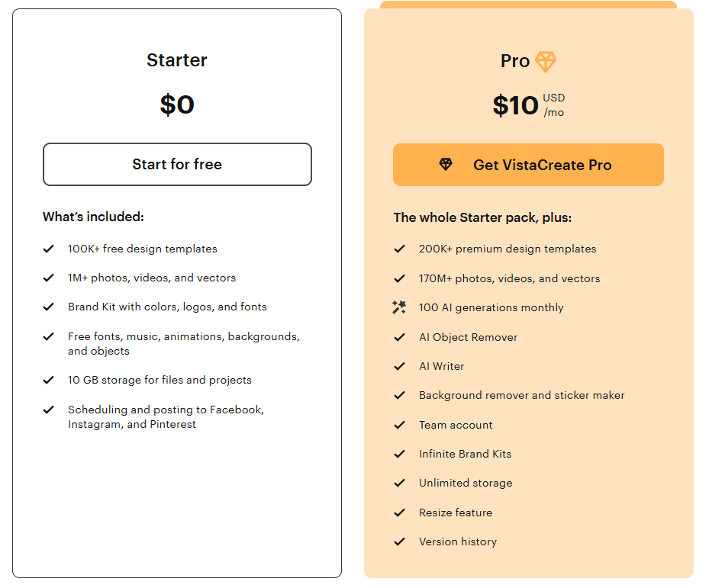
Task: Click checkmark beside 100K+ free design templates
Action: (49, 249)
